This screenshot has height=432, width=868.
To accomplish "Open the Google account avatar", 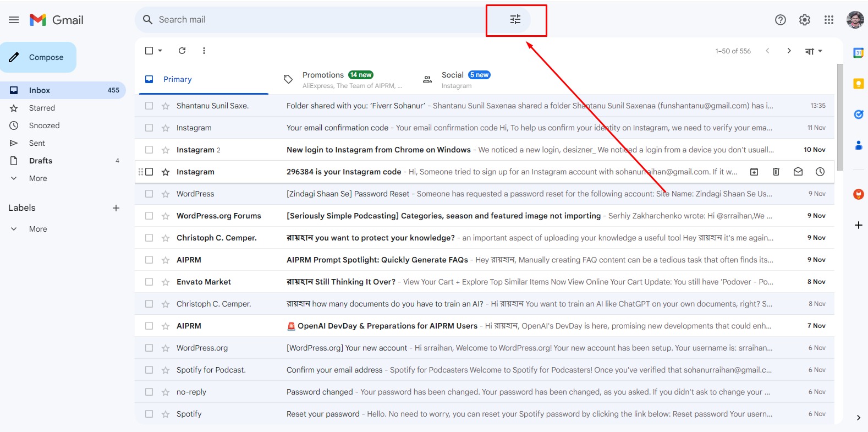I will [x=855, y=20].
